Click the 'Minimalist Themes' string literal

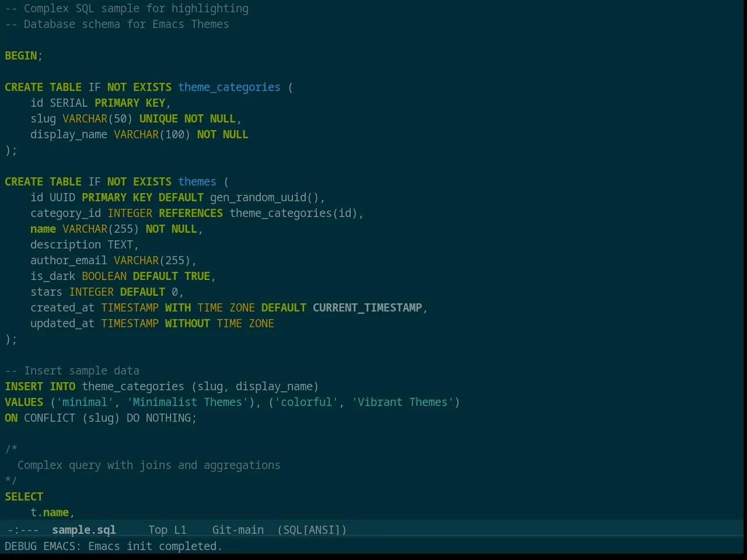pyautogui.click(x=187, y=402)
